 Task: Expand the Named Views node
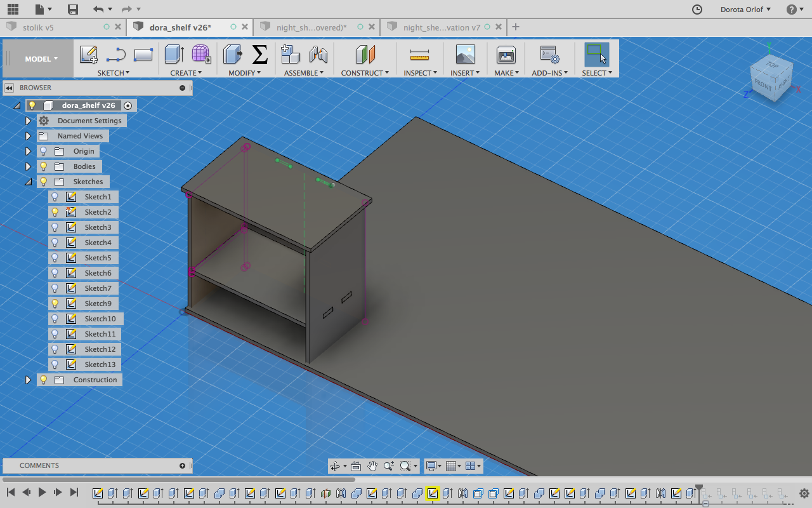pyautogui.click(x=28, y=136)
